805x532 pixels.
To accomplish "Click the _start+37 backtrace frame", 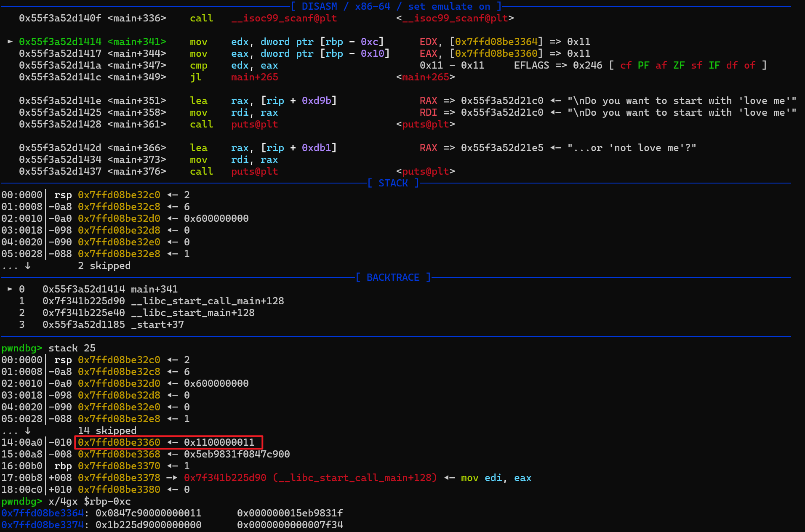I will (x=157, y=325).
